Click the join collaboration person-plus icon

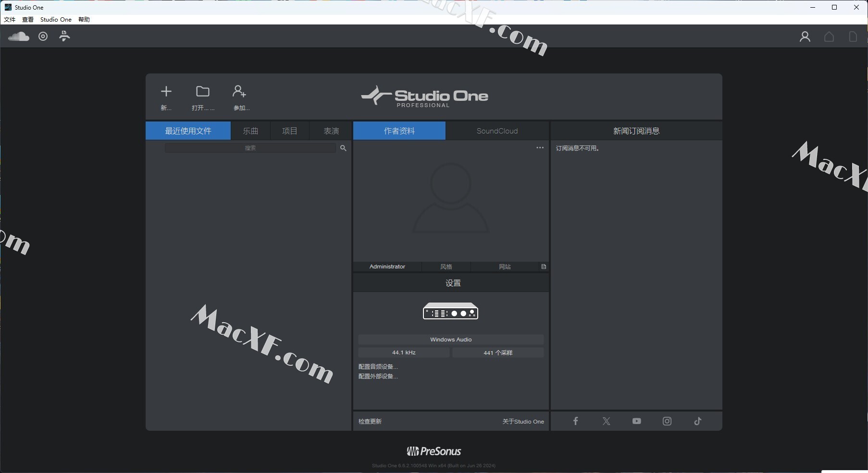(239, 91)
